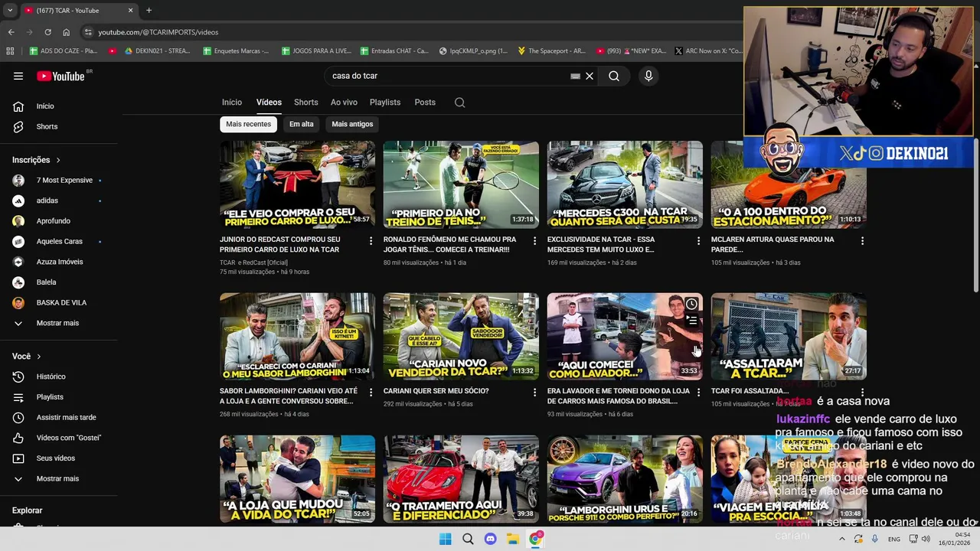Click the magnifier search button
Image resolution: width=980 pixels, height=551 pixels.
614,76
